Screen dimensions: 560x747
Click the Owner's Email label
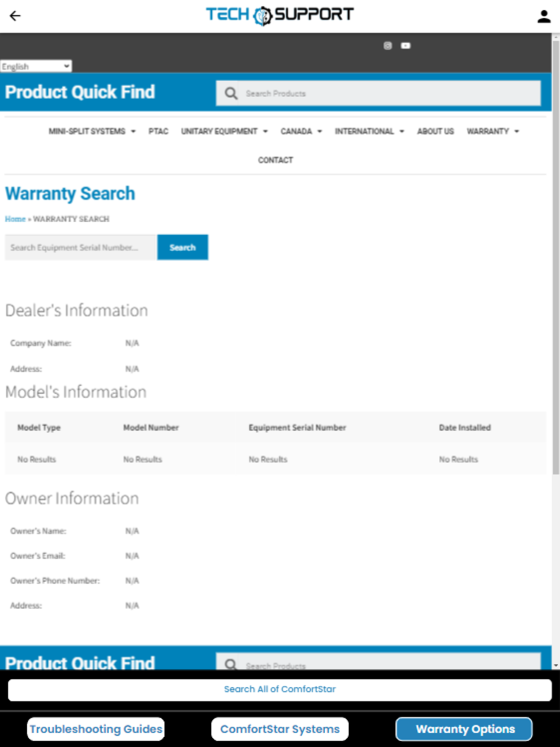pos(38,556)
